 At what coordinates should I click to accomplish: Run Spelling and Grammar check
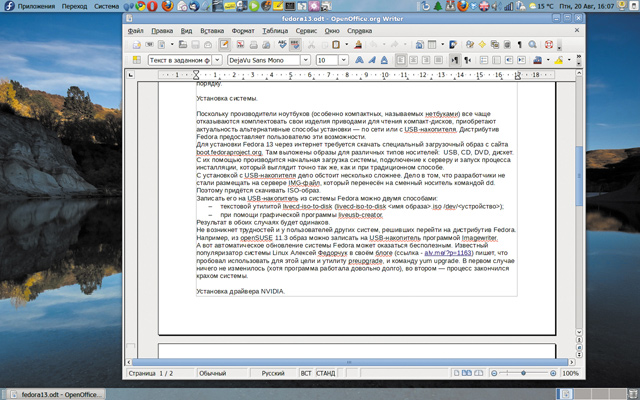[282, 45]
